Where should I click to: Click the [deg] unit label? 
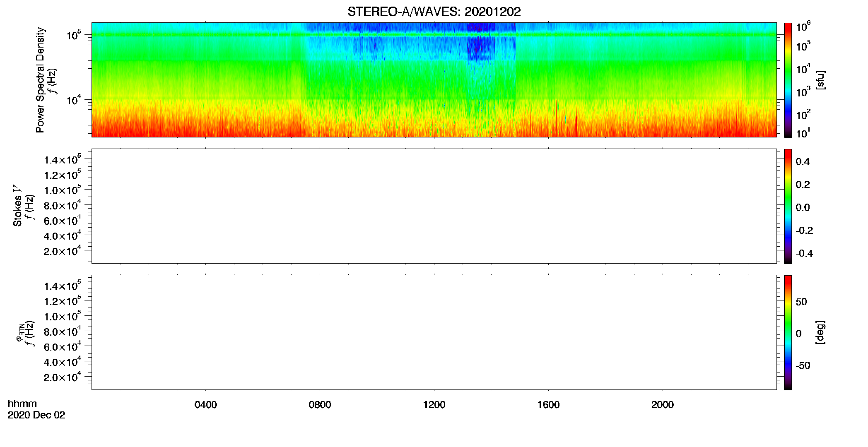(820, 332)
